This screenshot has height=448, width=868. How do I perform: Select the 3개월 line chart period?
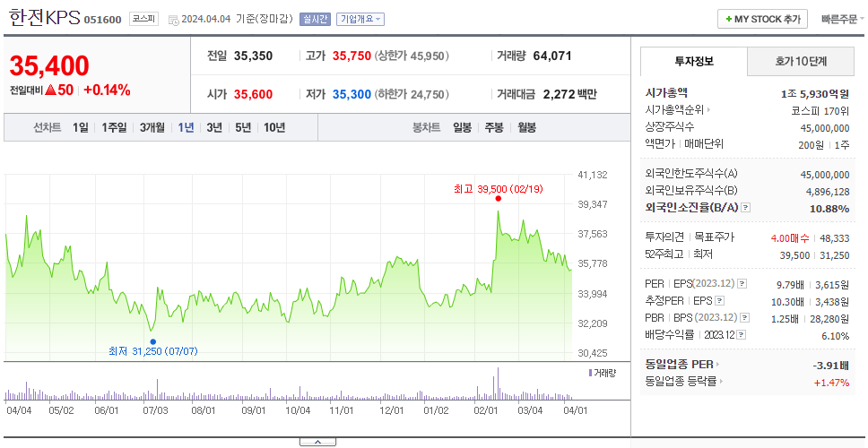click(152, 128)
